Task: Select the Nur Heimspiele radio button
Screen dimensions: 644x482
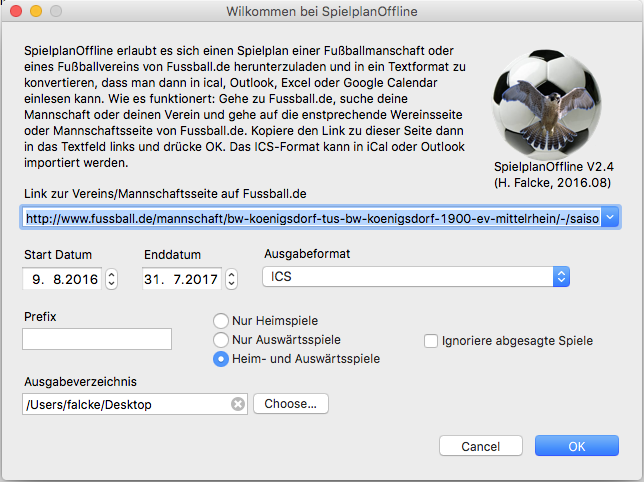Action: click(x=220, y=321)
